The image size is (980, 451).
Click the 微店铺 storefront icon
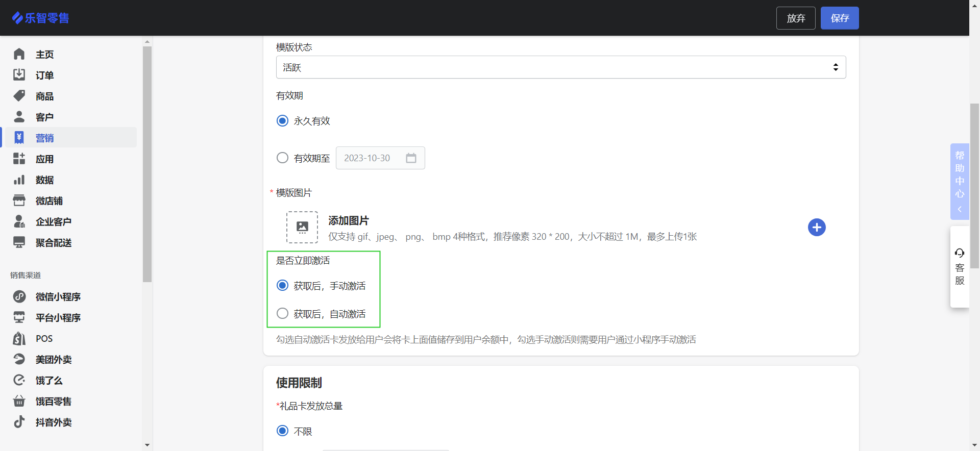19,201
